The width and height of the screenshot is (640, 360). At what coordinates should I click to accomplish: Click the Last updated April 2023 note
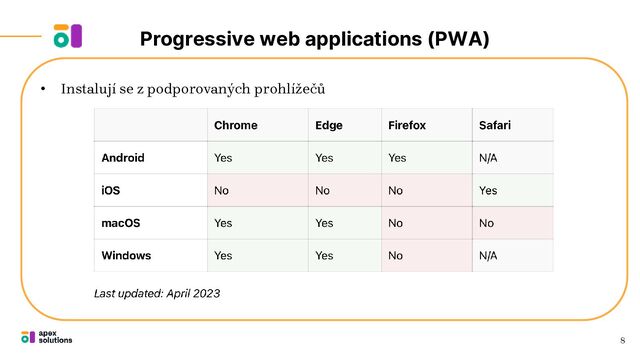click(x=157, y=293)
